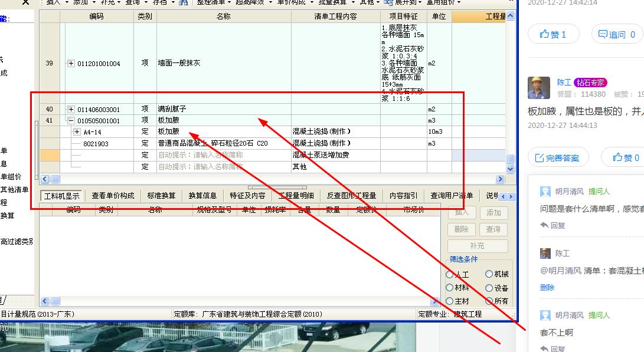This screenshot has height=352, width=644.
Task: Expand row 40 item 011406003001
Action: pos(71,109)
